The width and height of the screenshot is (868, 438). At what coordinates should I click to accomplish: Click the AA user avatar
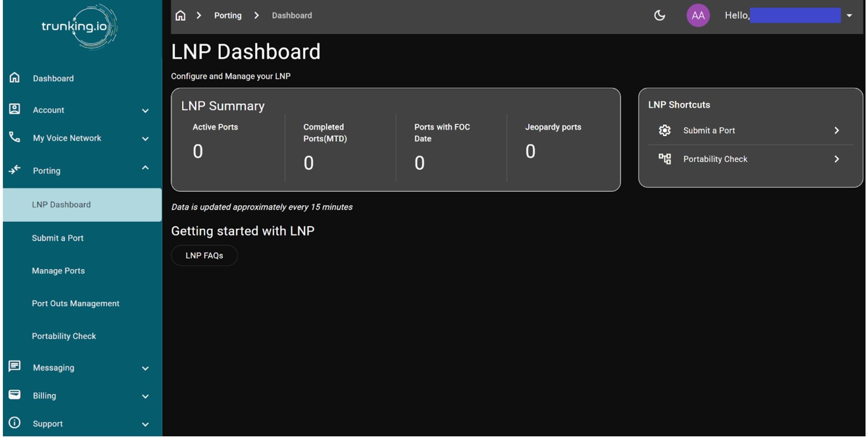[x=698, y=16]
